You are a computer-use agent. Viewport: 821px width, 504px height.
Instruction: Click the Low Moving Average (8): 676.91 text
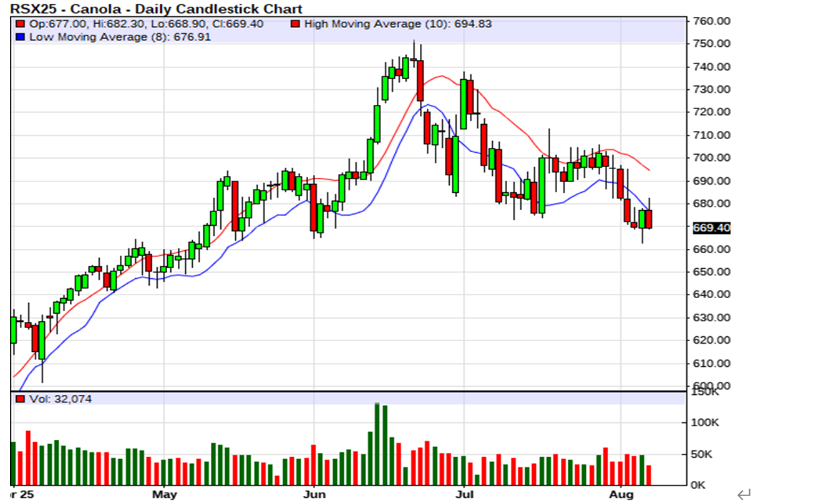point(120,37)
